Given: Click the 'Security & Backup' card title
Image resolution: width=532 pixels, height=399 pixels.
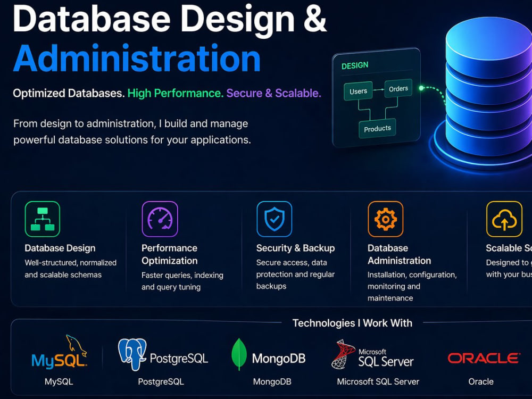Looking at the screenshot, I should [295, 248].
